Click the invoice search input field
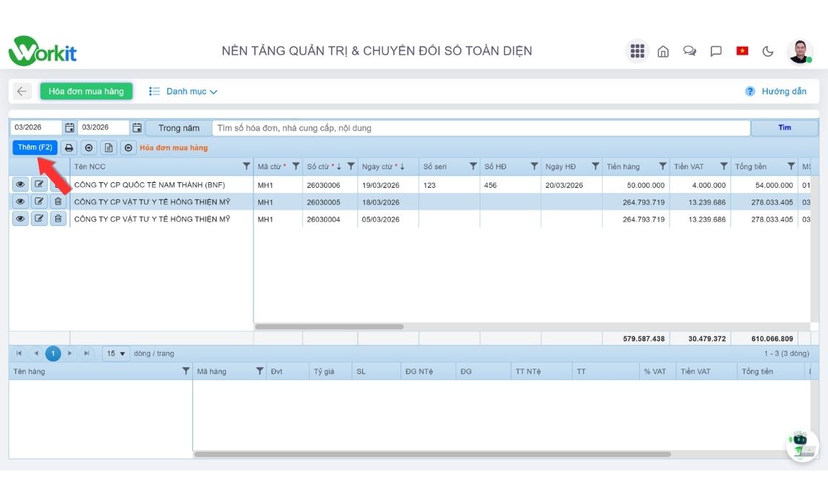 coord(480,128)
